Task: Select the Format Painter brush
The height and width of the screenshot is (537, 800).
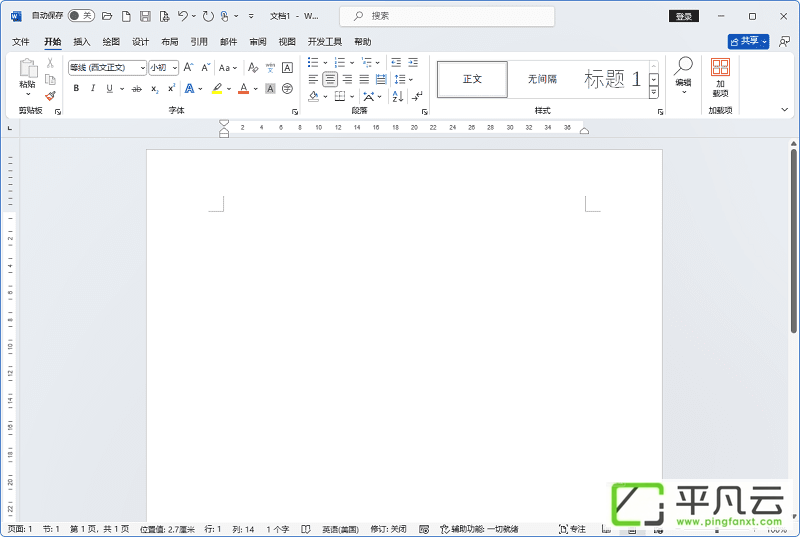Action: click(50, 96)
